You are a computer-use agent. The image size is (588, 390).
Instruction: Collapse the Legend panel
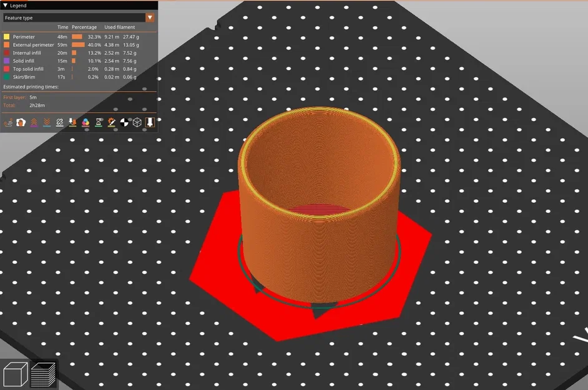(x=6, y=5)
